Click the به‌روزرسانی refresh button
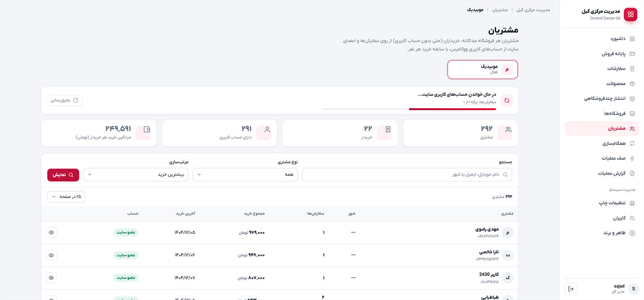The image size is (644, 300). (64, 100)
